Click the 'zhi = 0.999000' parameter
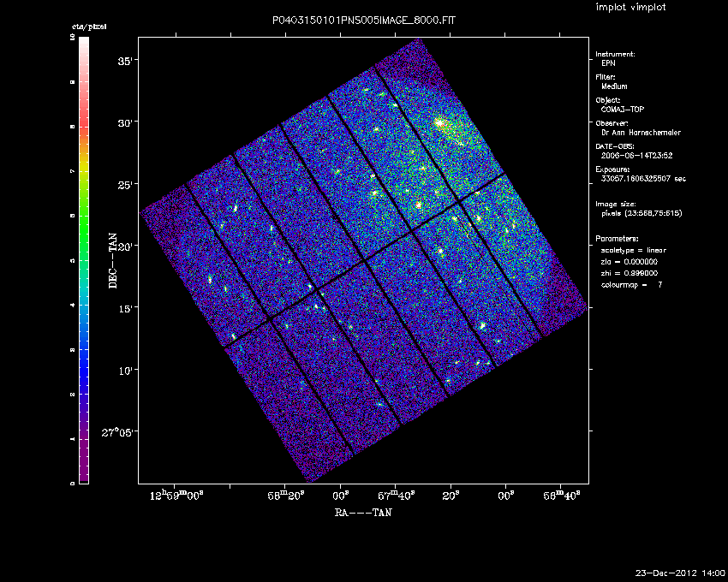This screenshot has width=728, height=582. click(630, 273)
